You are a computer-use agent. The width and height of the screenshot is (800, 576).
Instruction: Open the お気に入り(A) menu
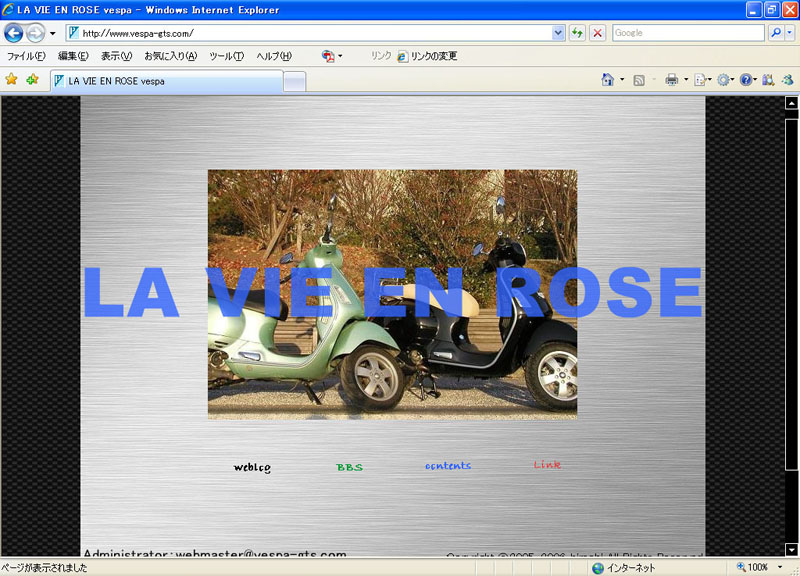click(170, 56)
